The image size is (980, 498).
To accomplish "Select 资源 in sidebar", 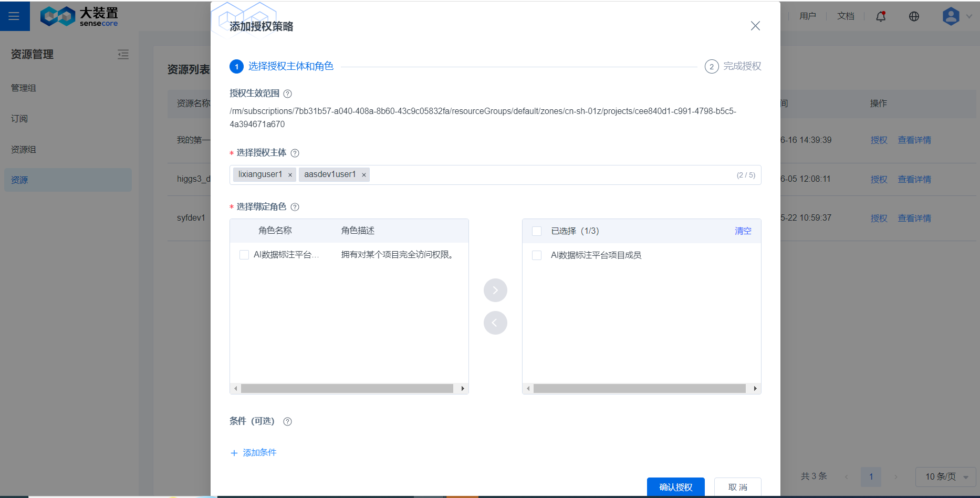I will (x=68, y=180).
